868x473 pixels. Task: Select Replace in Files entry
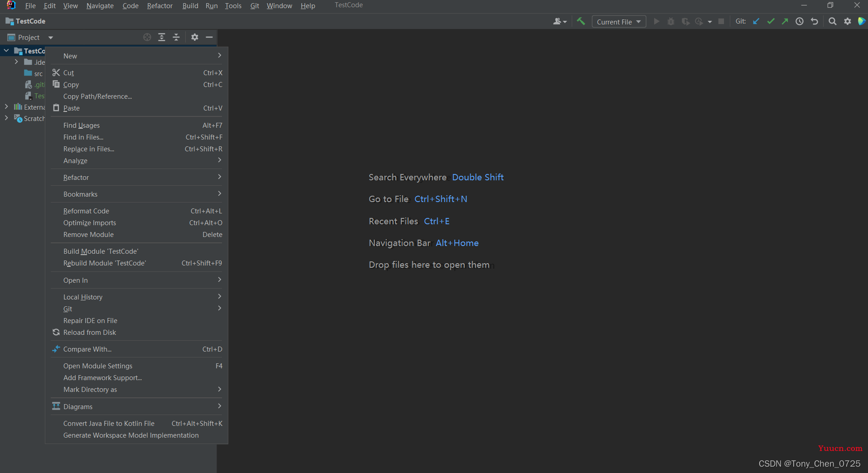point(136,149)
